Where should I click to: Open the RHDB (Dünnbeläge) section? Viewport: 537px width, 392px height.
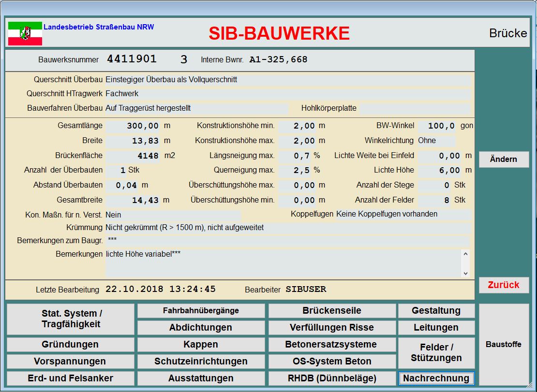point(332,378)
